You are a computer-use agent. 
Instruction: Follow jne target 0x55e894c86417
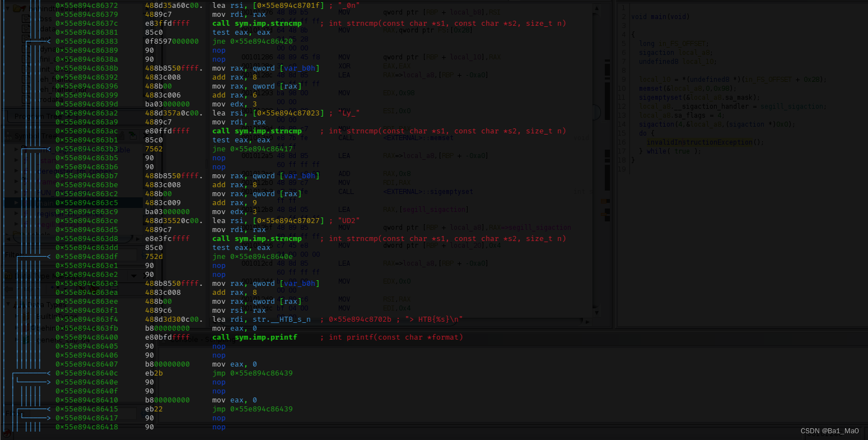tap(261, 149)
